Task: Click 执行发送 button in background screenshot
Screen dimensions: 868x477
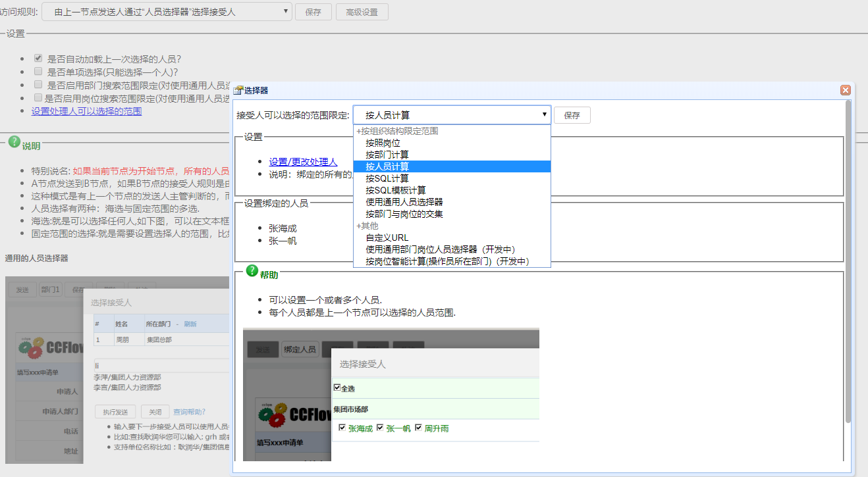Action: (x=115, y=412)
